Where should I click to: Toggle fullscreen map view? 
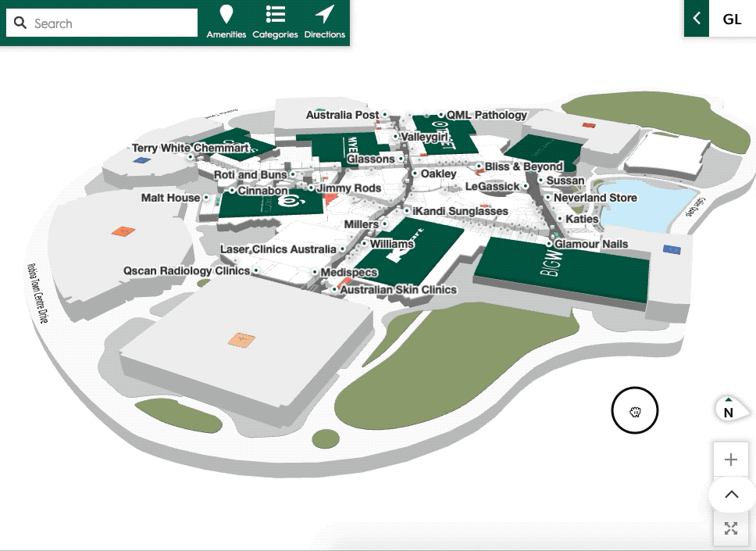[x=731, y=528]
